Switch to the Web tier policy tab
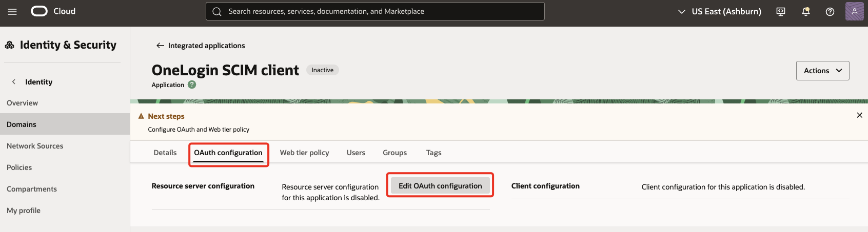 point(304,153)
